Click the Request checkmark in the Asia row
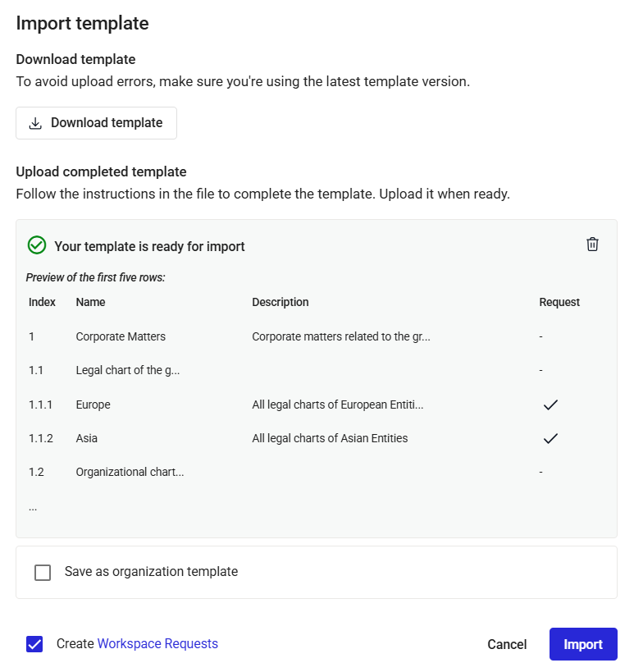 tap(550, 438)
